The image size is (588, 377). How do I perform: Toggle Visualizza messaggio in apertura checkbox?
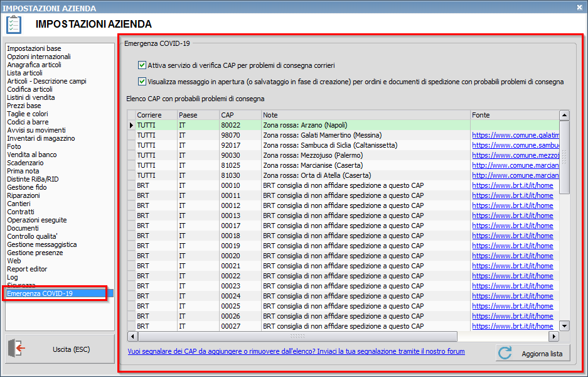(142, 81)
